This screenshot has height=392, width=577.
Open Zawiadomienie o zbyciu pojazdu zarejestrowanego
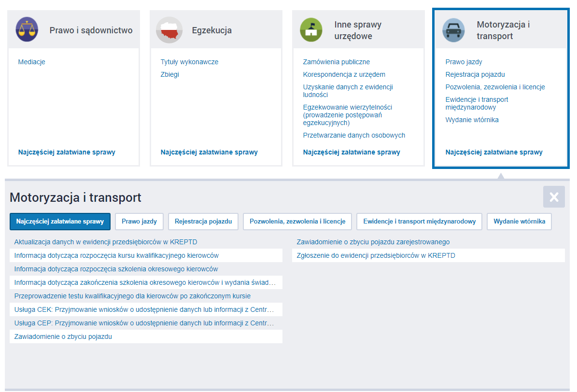[x=373, y=242]
